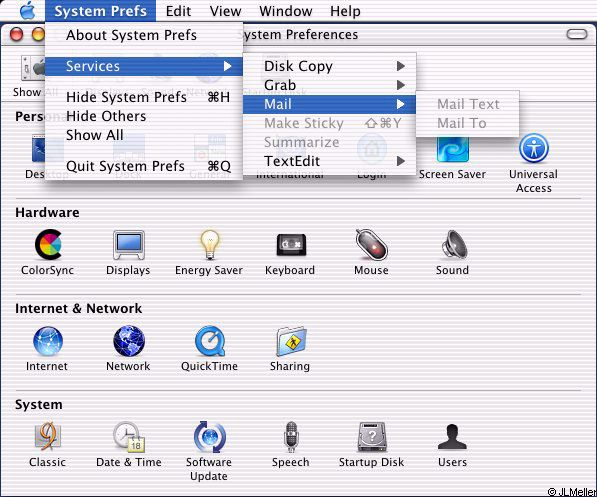
Task: Choose Hide Others menu item
Action: point(144,116)
